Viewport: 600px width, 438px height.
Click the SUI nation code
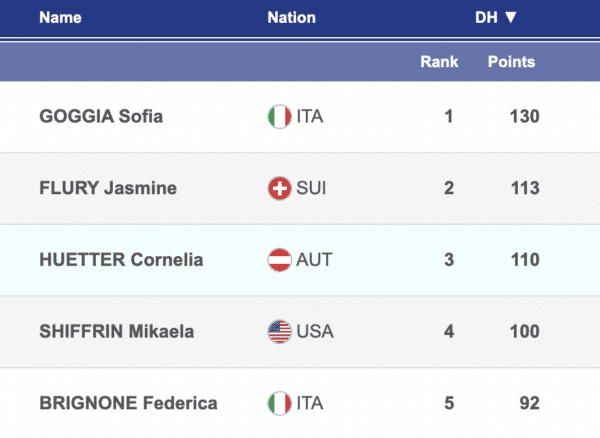pyautogui.click(x=310, y=188)
